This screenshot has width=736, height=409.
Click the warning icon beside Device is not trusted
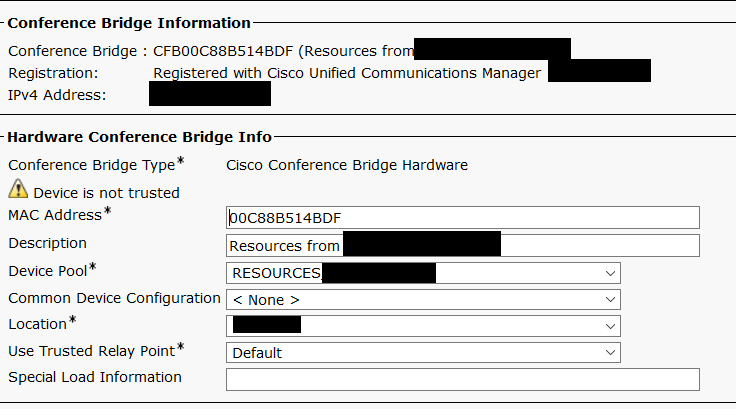click(x=18, y=189)
